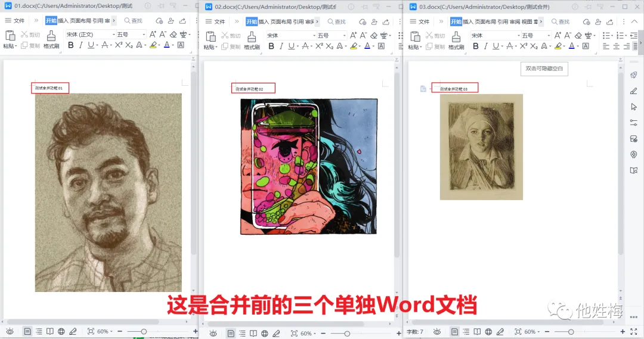Click zoom in plus in 03.docx status bar
The width and height of the screenshot is (644, 339).
click(623, 332)
